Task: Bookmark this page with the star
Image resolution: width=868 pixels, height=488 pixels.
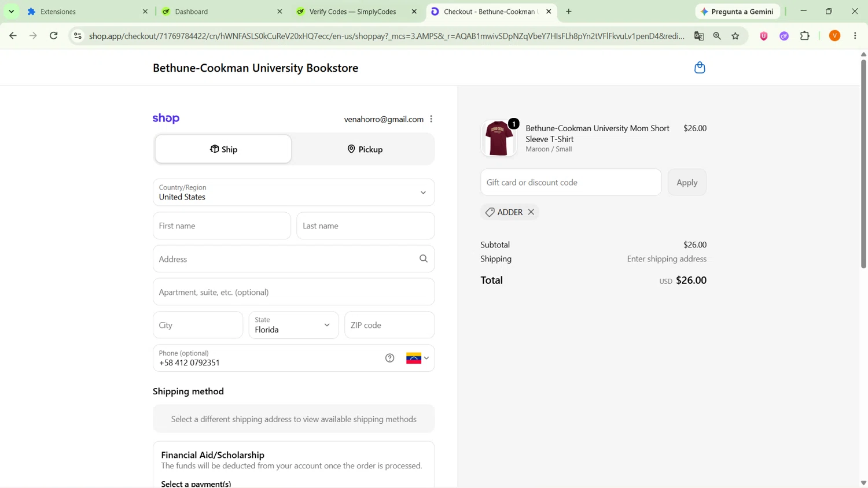Action: pos(735,36)
